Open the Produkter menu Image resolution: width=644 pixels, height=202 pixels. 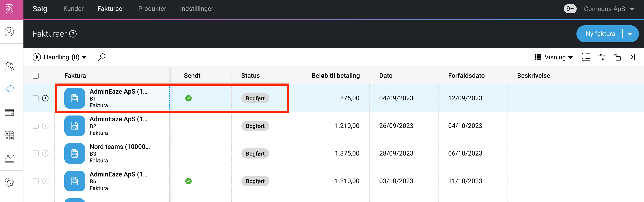click(x=152, y=9)
